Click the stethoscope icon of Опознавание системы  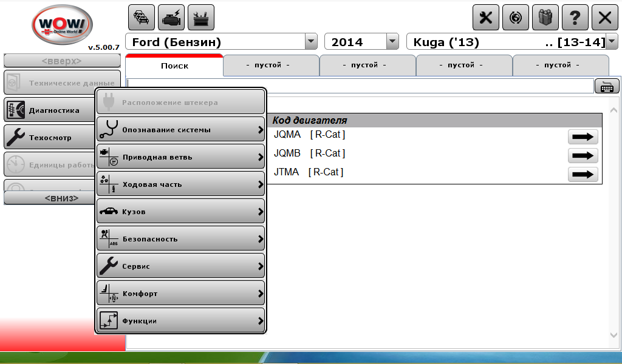109,129
